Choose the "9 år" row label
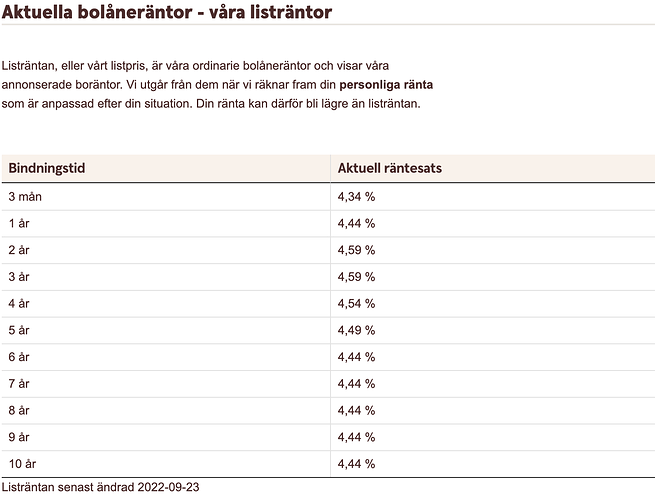 pos(19,437)
